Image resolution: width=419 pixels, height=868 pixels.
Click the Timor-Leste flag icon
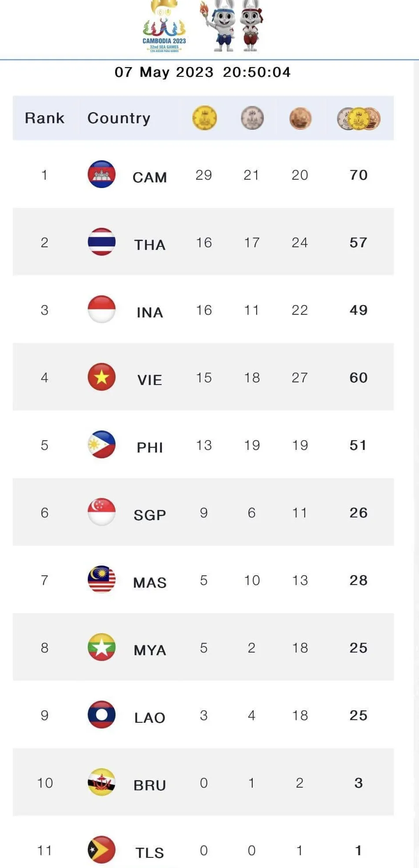click(x=101, y=850)
